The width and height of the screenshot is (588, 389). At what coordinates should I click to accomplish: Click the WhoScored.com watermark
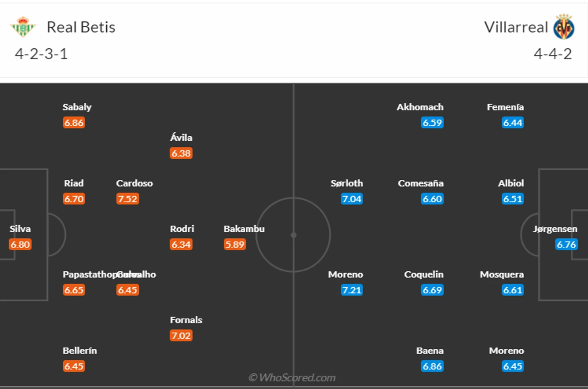292,378
